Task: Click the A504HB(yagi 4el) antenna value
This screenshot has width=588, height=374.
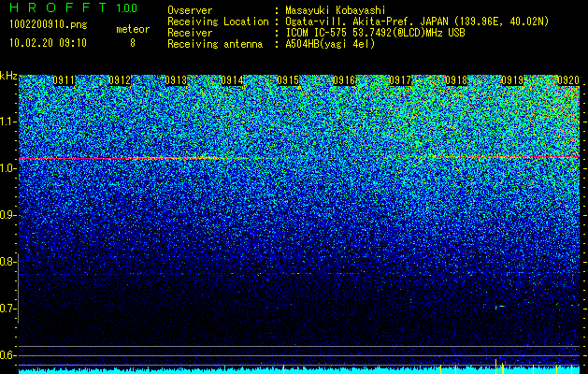Action: coord(330,44)
